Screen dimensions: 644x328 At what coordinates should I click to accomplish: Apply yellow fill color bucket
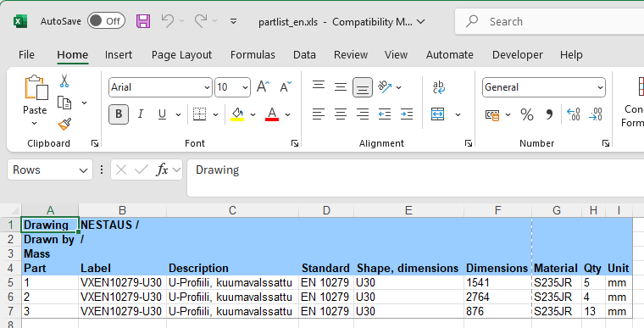click(x=237, y=114)
